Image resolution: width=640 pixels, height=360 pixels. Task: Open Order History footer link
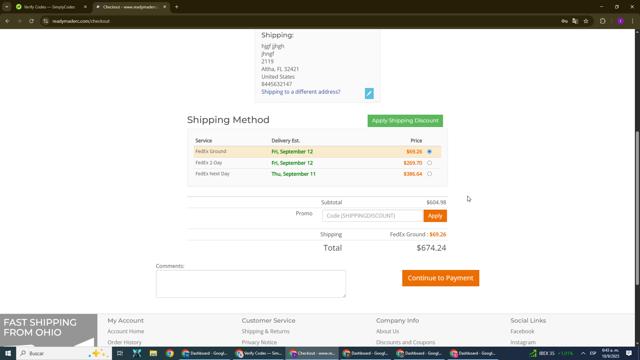(124, 342)
